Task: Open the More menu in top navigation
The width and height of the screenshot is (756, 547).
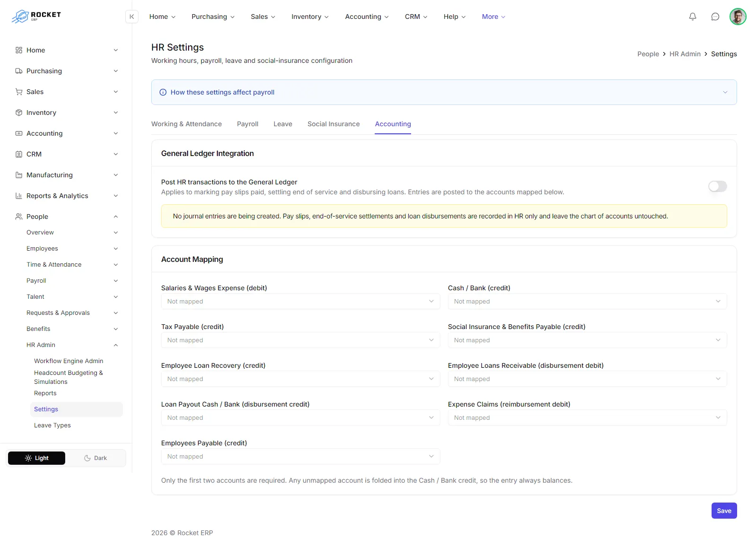Action: pos(494,17)
